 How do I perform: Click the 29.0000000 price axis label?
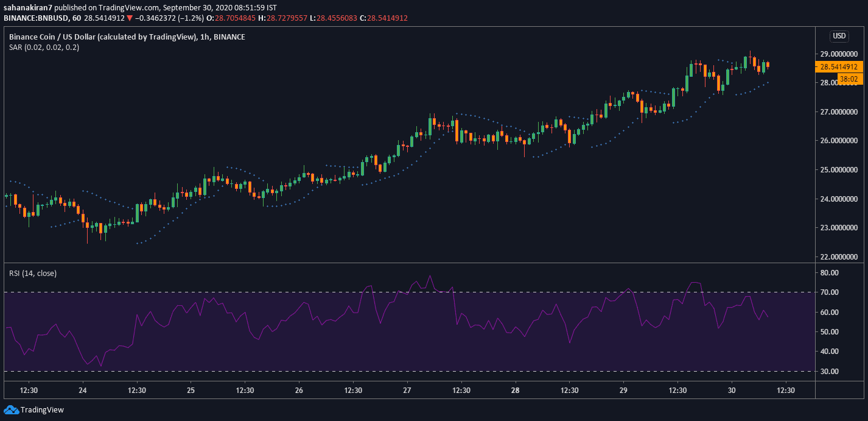[x=839, y=54]
